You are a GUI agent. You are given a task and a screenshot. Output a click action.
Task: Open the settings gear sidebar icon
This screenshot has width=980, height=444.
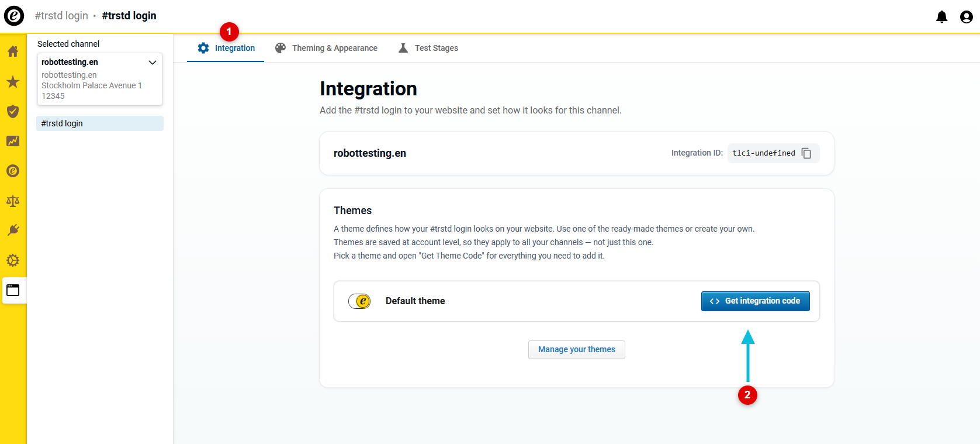13,260
